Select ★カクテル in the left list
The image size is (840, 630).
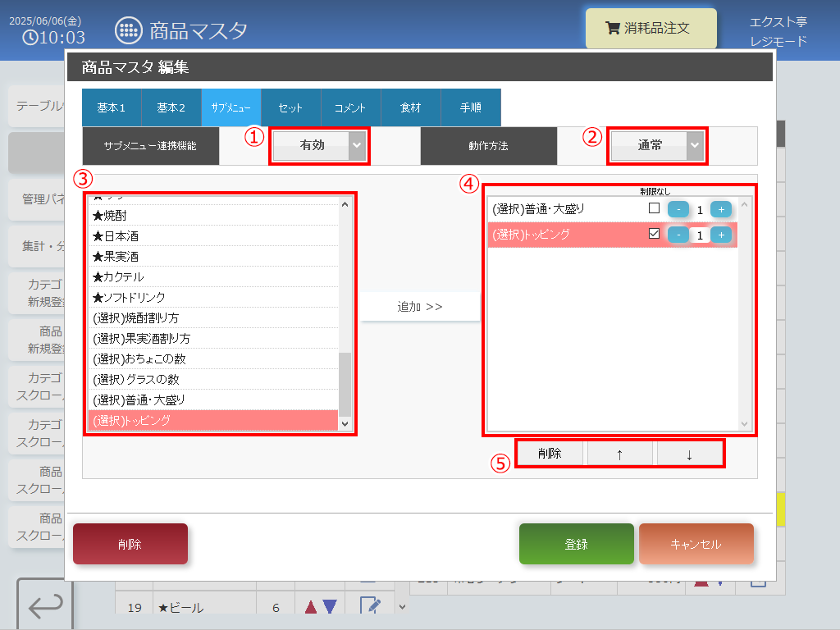(213, 276)
